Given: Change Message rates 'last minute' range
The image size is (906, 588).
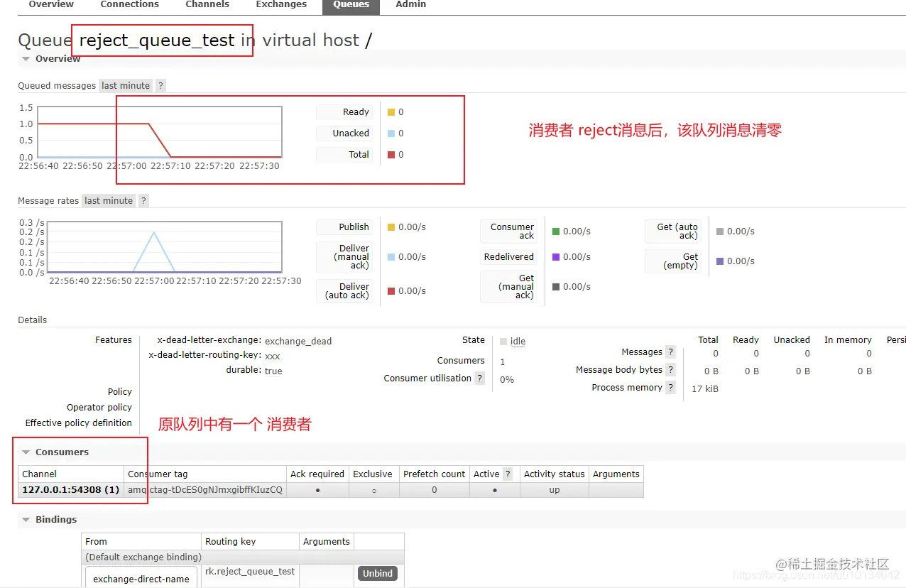Looking at the screenshot, I should coord(109,201).
